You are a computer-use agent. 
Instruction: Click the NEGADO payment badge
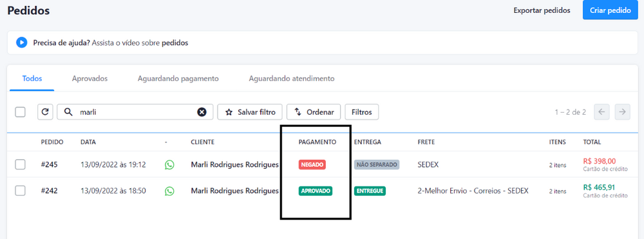click(312, 165)
